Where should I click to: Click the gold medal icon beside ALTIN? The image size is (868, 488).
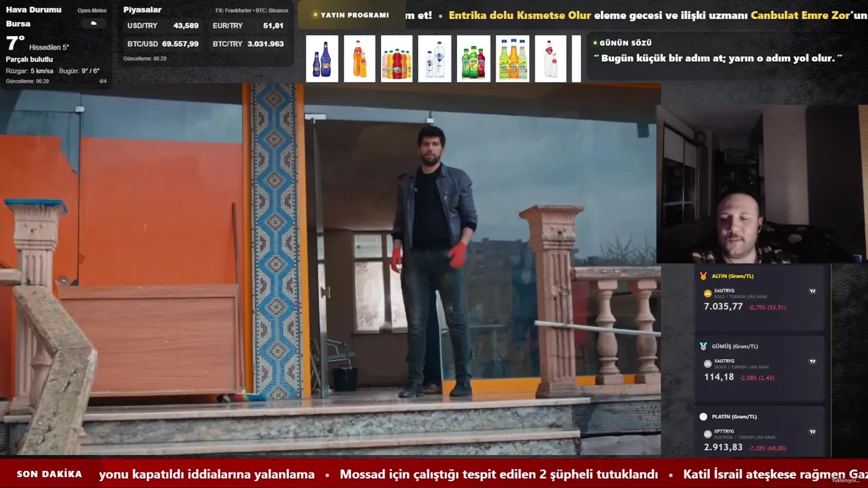coord(703,276)
